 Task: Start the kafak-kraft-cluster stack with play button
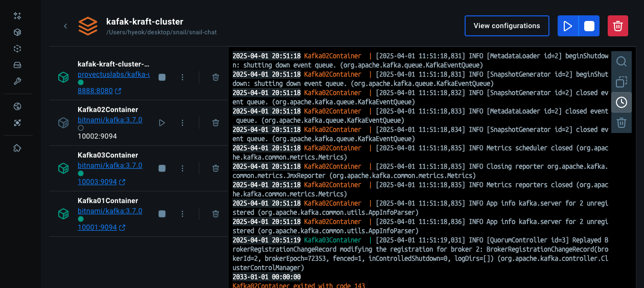(567, 26)
